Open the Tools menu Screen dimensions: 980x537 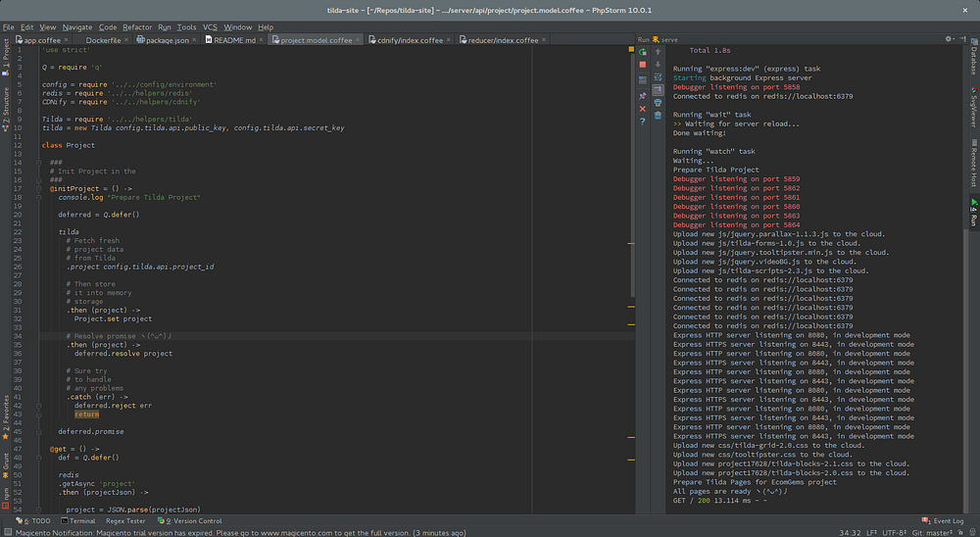[186, 26]
